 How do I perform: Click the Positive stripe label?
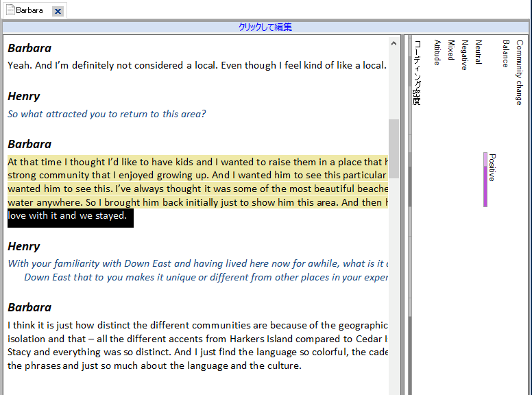pyautogui.click(x=492, y=167)
